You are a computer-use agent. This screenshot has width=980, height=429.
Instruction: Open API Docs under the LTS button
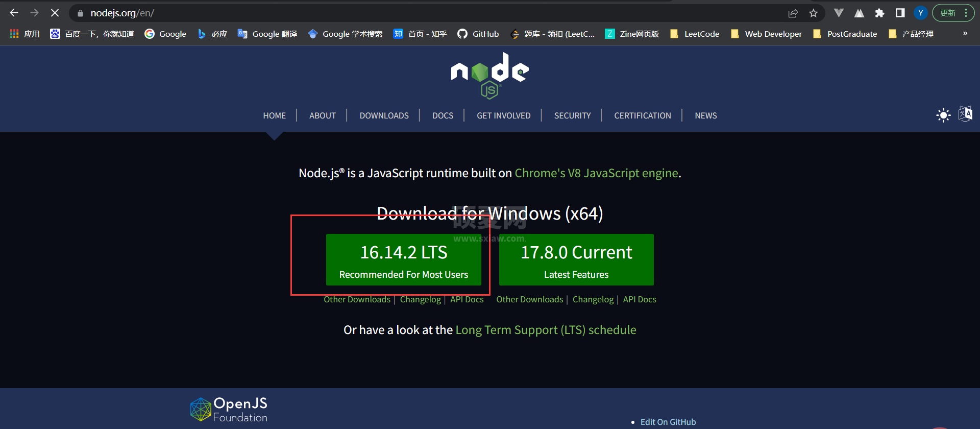[467, 300]
